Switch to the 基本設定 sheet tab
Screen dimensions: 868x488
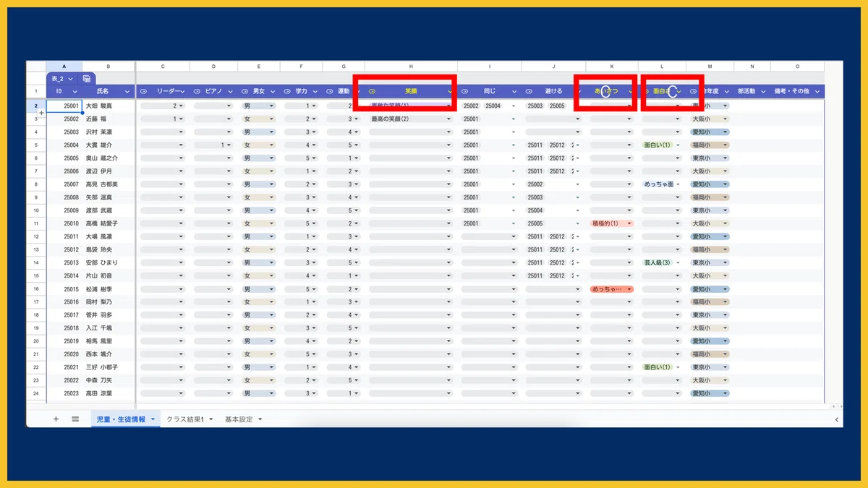pos(238,419)
